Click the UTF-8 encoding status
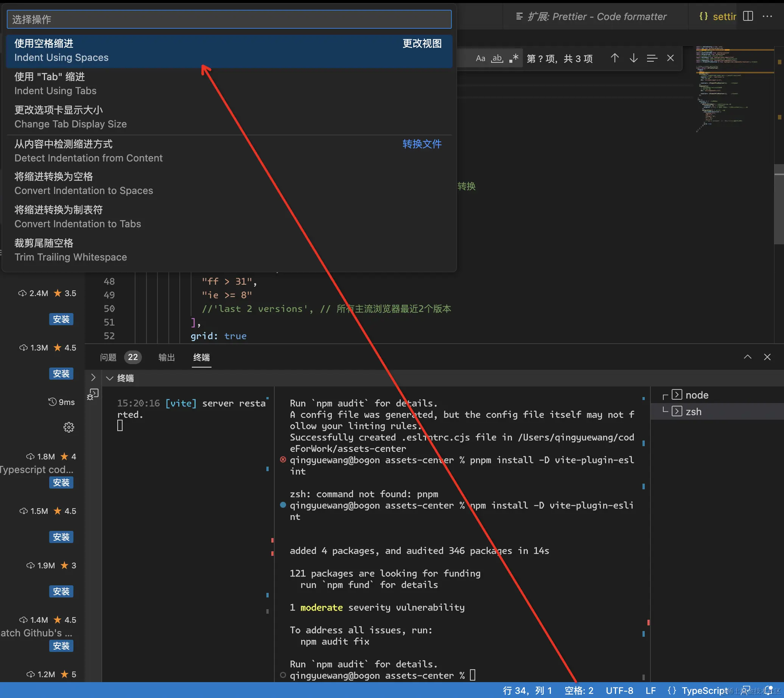784x698 pixels. pos(619,691)
